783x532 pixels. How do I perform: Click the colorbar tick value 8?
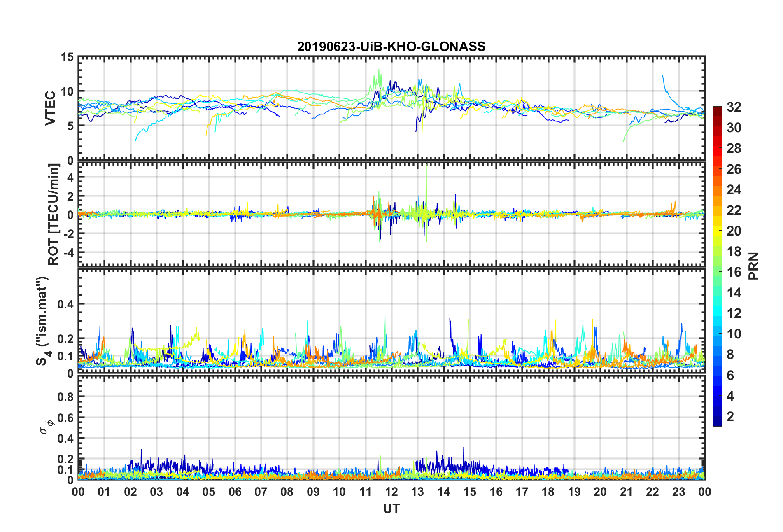730,355
